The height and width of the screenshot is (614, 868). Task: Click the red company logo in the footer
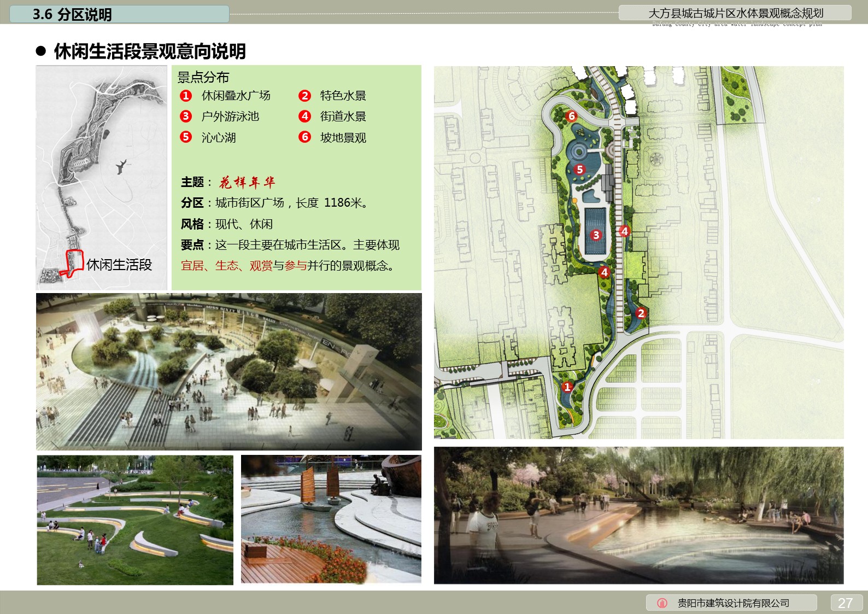click(662, 603)
